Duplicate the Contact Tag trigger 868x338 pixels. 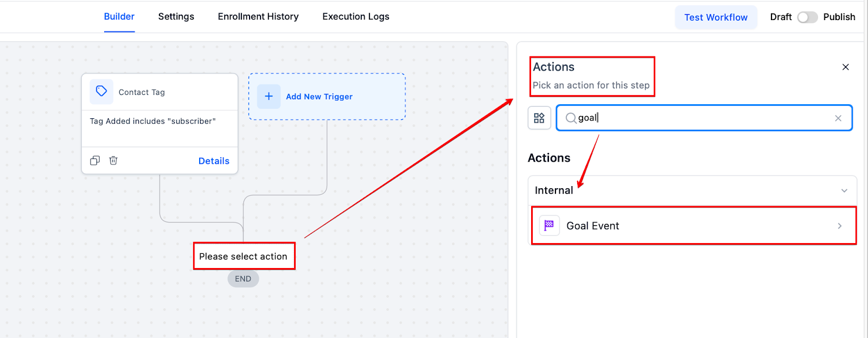tap(95, 161)
